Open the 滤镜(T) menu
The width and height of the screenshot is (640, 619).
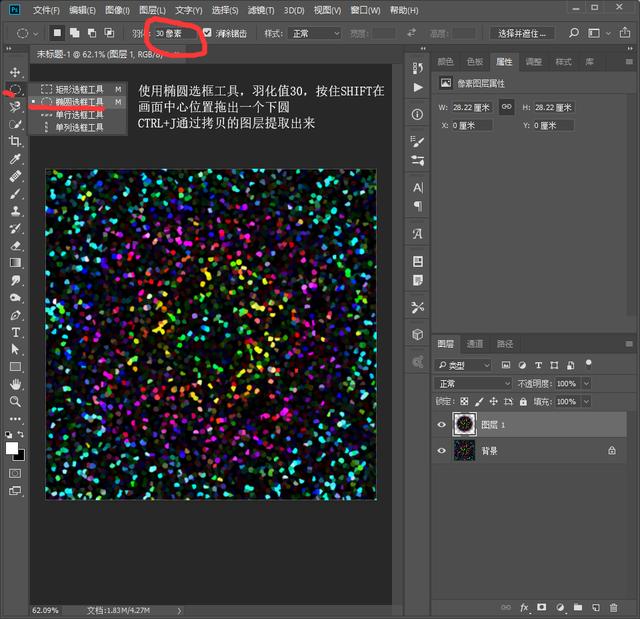tap(263, 10)
